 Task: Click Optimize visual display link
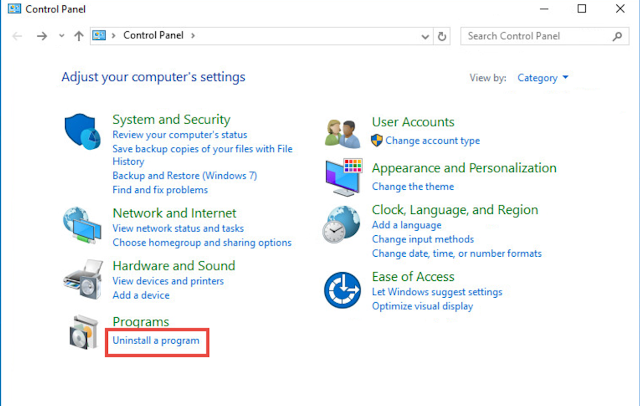pyautogui.click(x=422, y=306)
